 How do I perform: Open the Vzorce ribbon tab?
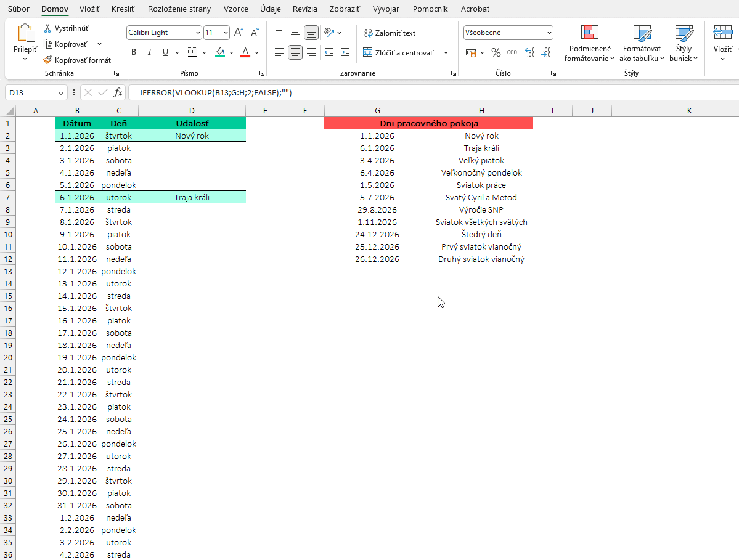[x=236, y=9]
